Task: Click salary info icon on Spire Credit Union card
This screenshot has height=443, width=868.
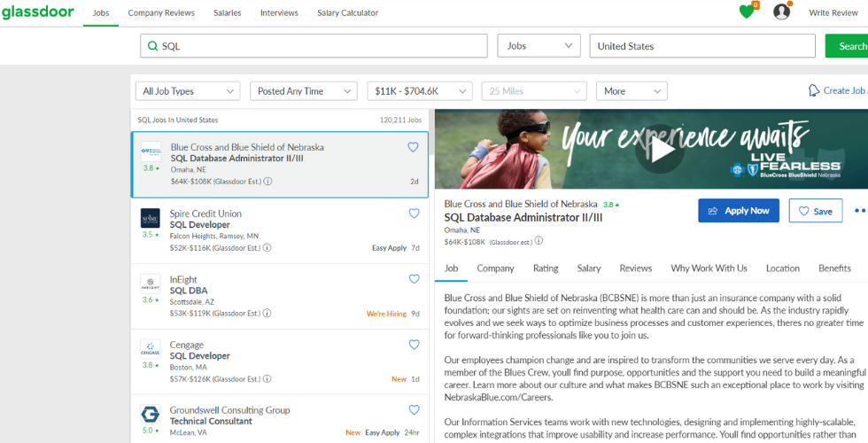Action: pyautogui.click(x=267, y=247)
